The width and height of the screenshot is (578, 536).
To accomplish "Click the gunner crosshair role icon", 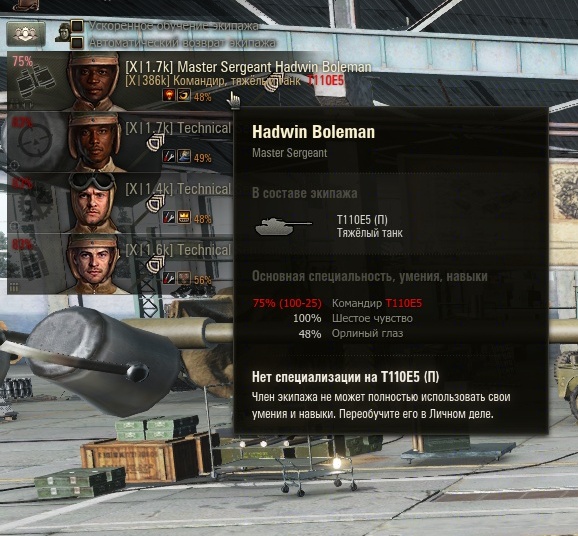I will [x=35, y=141].
